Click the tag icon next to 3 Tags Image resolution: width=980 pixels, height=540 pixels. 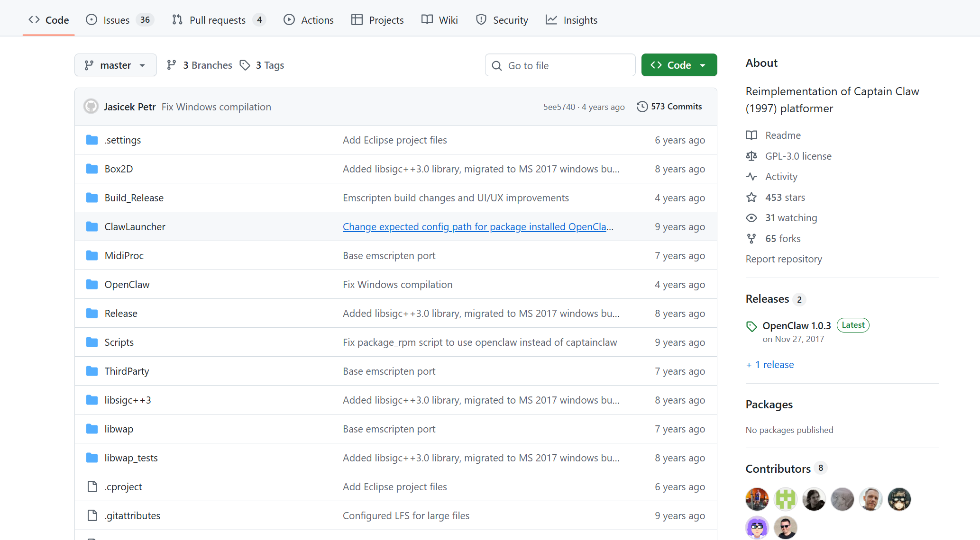click(245, 65)
